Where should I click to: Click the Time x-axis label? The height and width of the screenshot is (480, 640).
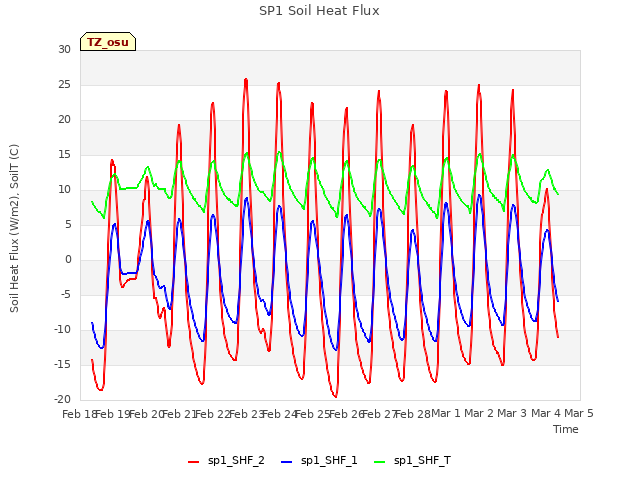[566, 429]
